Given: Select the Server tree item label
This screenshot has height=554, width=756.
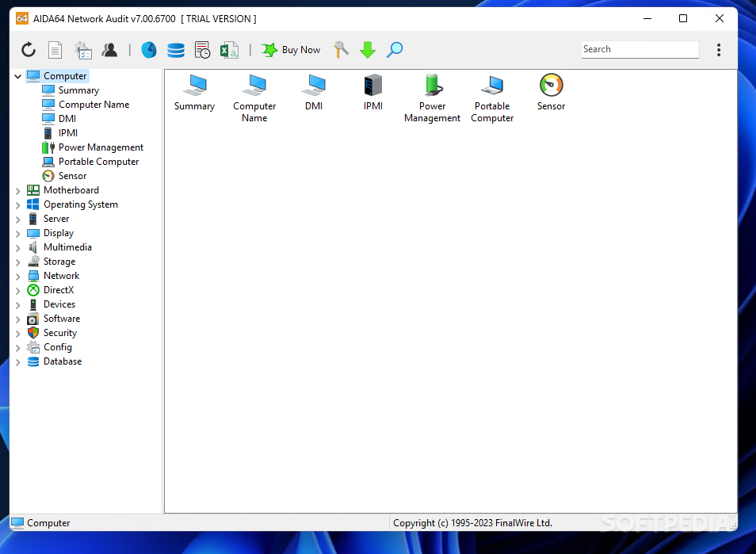Looking at the screenshot, I should point(56,219).
